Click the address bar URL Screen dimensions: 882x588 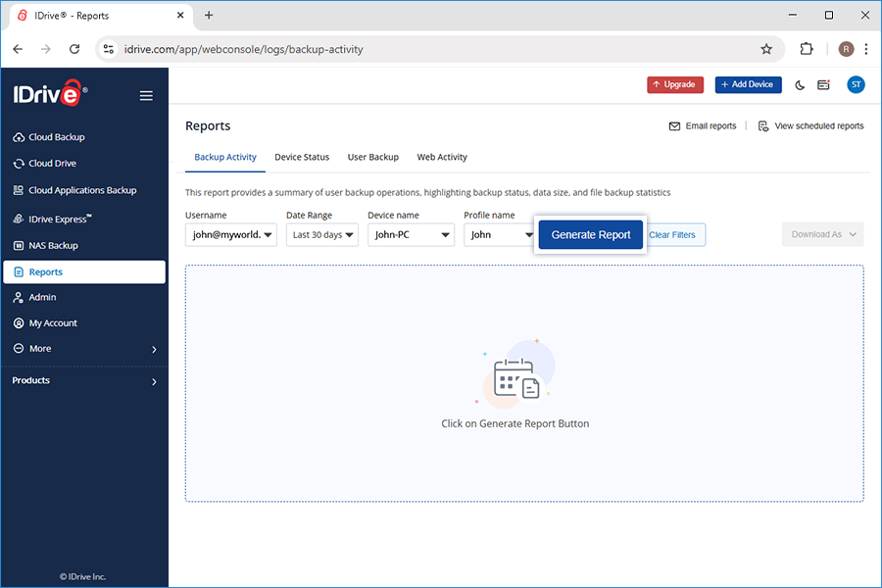(x=244, y=50)
